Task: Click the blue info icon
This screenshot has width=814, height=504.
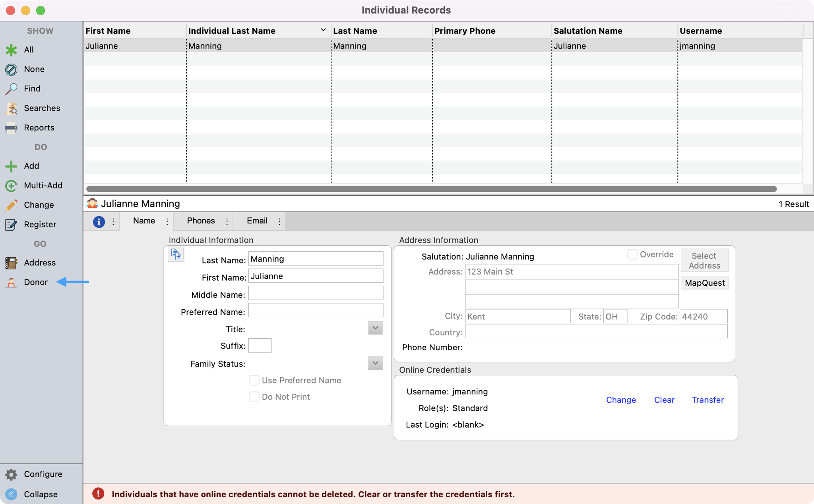Action: [99, 221]
